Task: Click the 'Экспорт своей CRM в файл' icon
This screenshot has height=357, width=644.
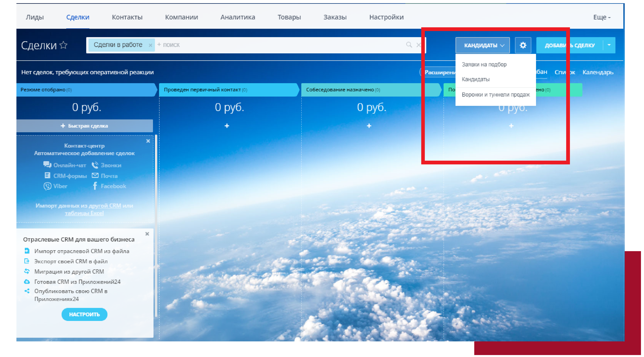Action: click(27, 261)
